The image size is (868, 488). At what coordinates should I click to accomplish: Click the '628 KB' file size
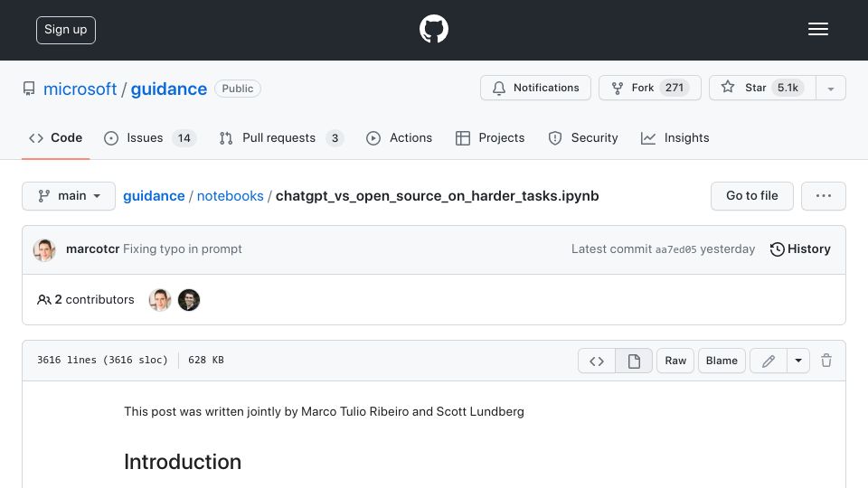206,361
